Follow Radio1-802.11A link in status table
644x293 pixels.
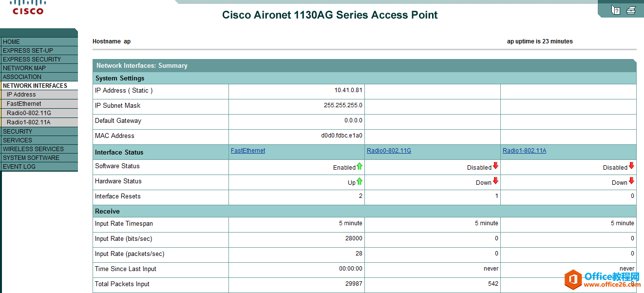524,151
